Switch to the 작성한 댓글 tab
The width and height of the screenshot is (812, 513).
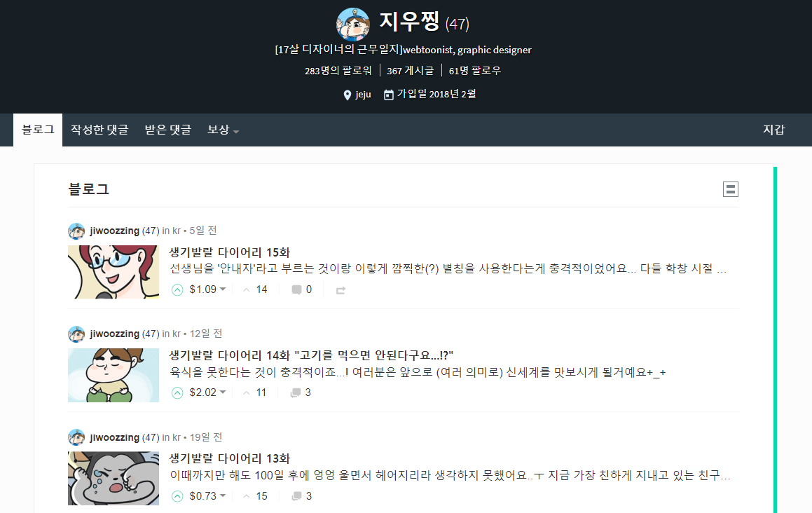[99, 130]
